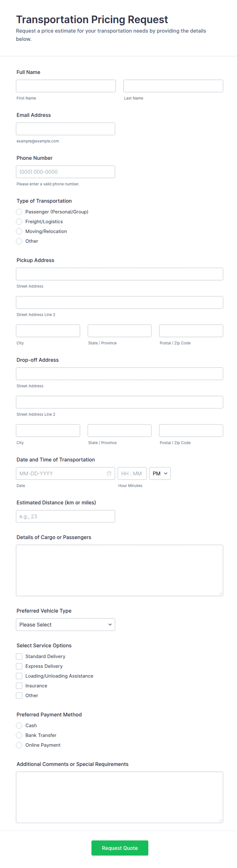This screenshot has width=237, height=868.
Task: Click the Additional Comments textarea
Action: pos(120,797)
